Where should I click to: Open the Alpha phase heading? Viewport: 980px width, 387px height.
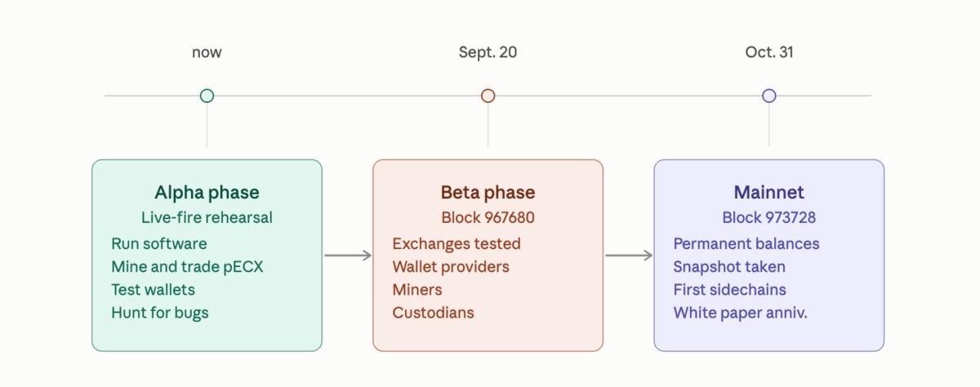pyautogui.click(x=207, y=193)
